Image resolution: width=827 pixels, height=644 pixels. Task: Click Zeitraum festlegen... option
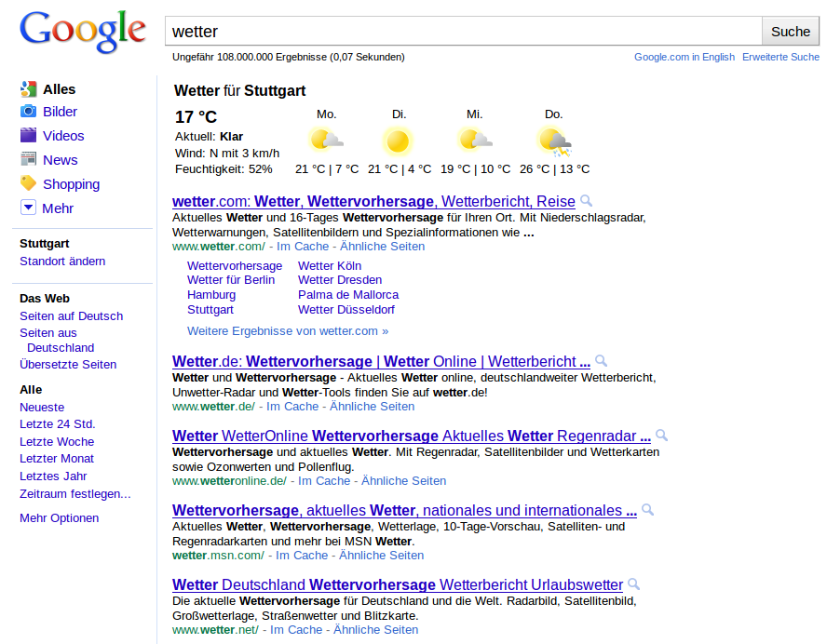click(75, 493)
